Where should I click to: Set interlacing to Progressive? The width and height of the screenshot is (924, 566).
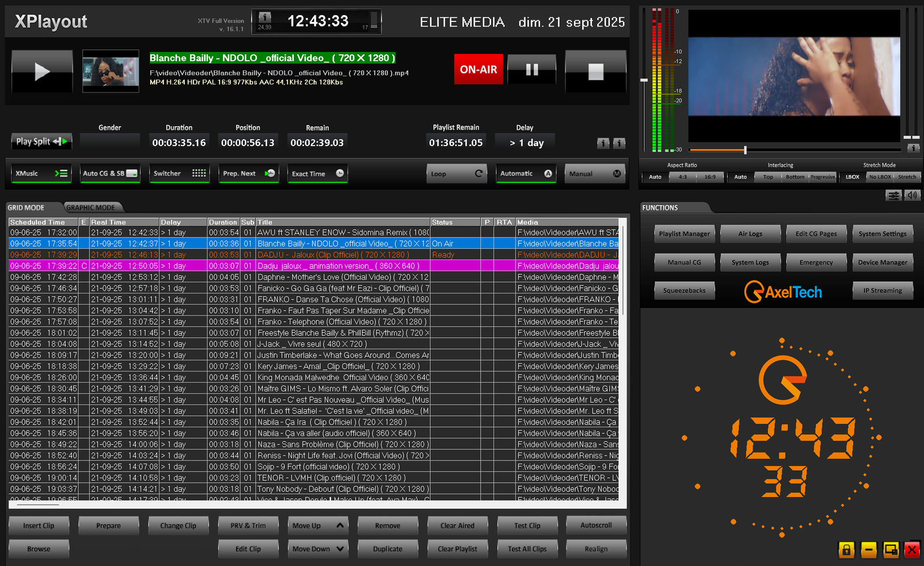tap(822, 177)
